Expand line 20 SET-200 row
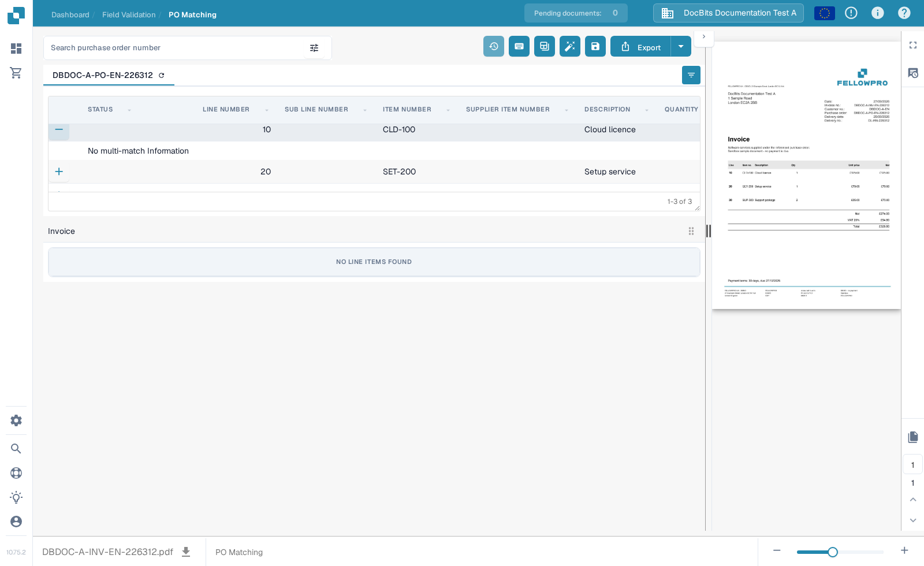 point(59,172)
